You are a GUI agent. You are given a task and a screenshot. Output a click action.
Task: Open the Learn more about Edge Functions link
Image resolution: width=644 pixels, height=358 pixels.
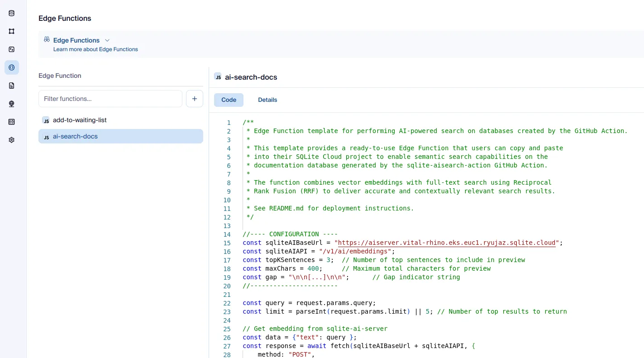(95, 49)
